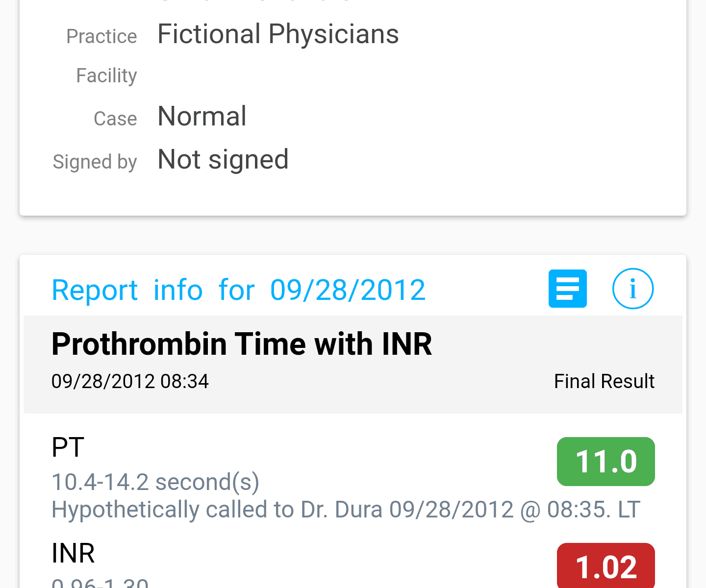Tap the Final Result status text
706x588 pixels.
tap(604, 381)
